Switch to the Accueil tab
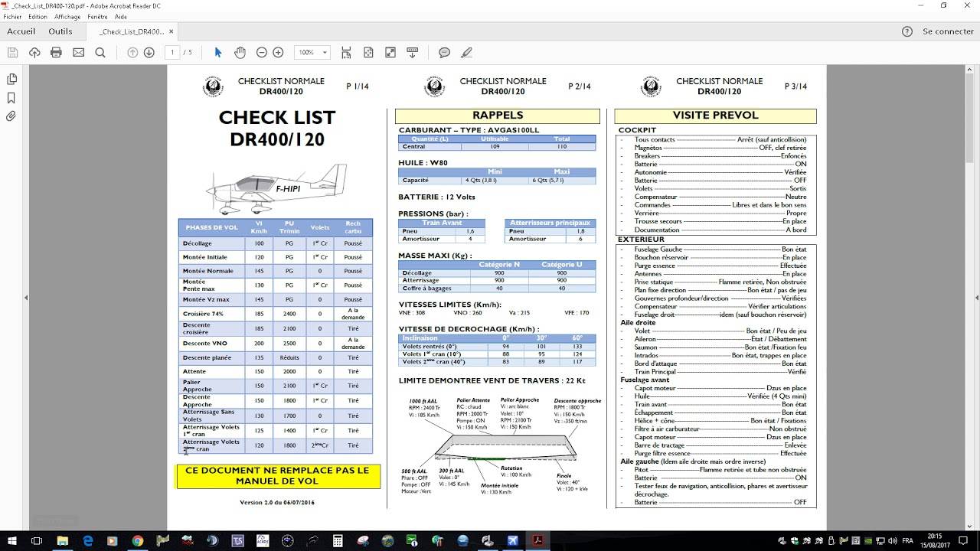This screenshot has width=980, height=551. 21,31
